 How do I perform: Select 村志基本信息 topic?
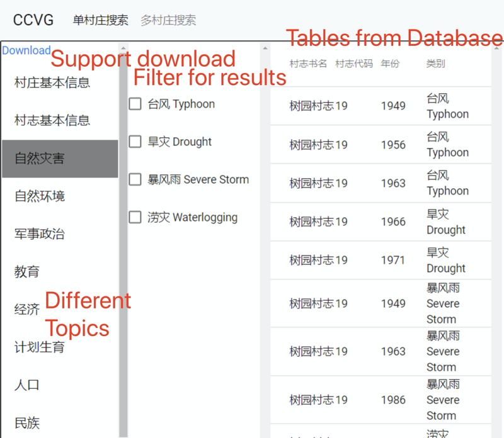coord(60,120)
